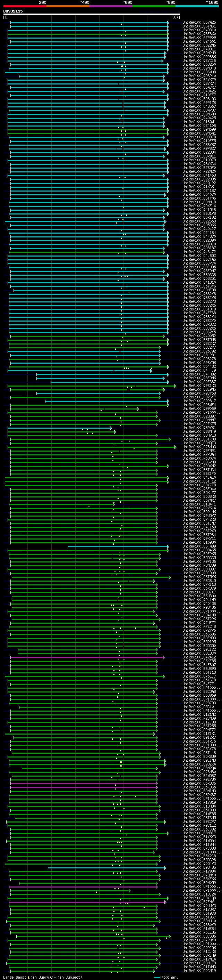
Task: Select the UniRef100_Q9AXN2 label
Action: (199, 466)
